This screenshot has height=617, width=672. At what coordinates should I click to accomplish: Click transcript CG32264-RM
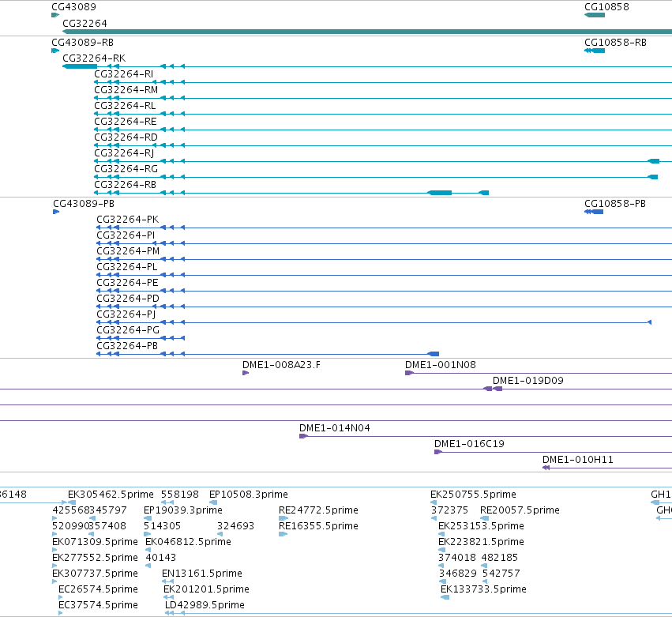(x=126, y=90)
